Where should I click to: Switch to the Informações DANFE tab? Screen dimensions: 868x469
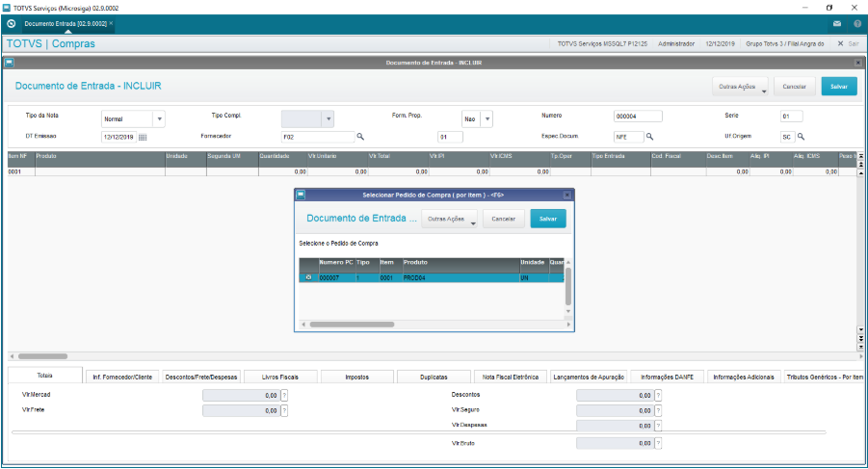click(x=667, y=377)
